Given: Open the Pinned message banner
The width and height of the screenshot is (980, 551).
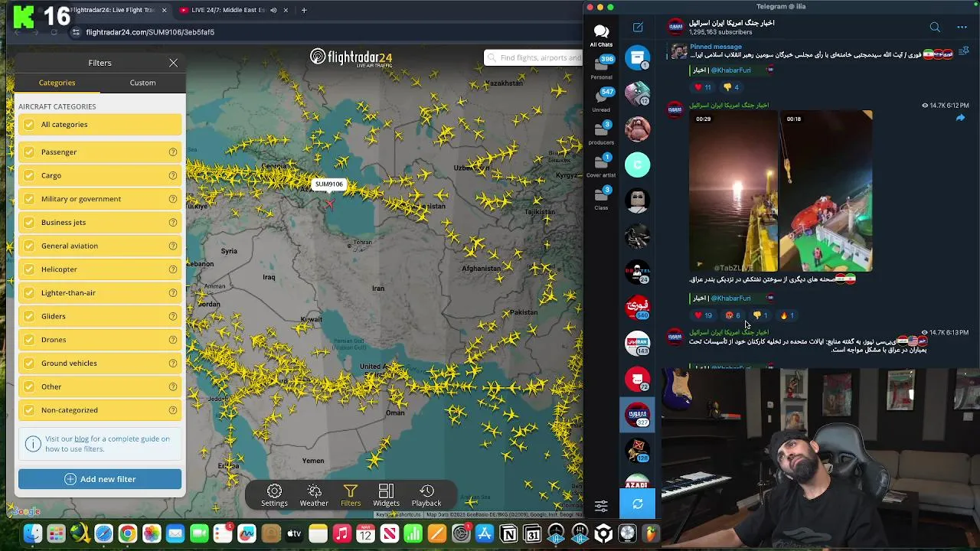Looking at the screenshot, I should (812, 51).
